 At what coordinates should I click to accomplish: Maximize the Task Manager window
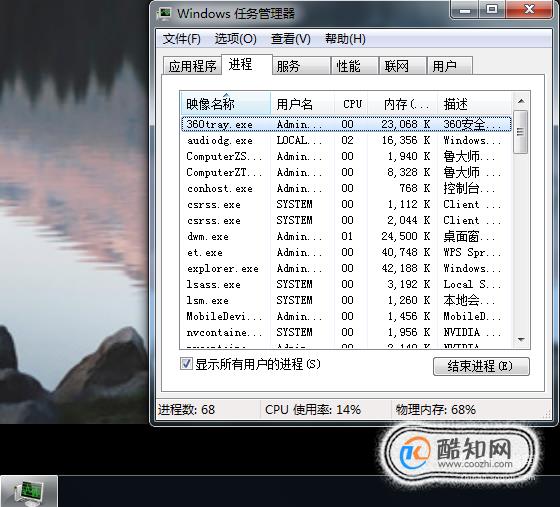492,9
